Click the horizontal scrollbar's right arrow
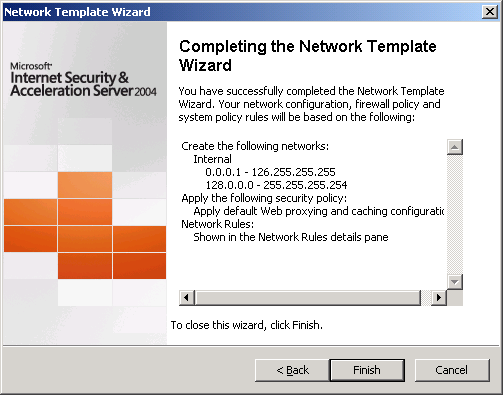Screen dimensions: 503x395 coord(439,298)
